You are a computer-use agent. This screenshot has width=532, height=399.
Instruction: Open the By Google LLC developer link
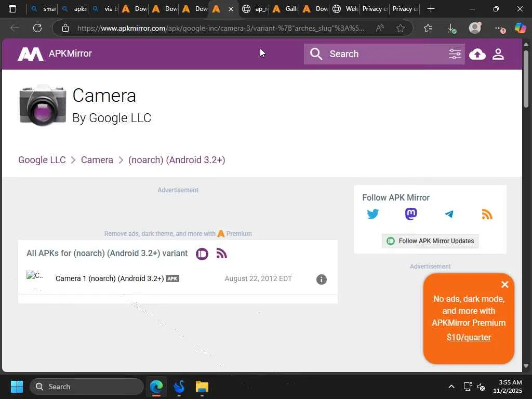click(112, 118)
